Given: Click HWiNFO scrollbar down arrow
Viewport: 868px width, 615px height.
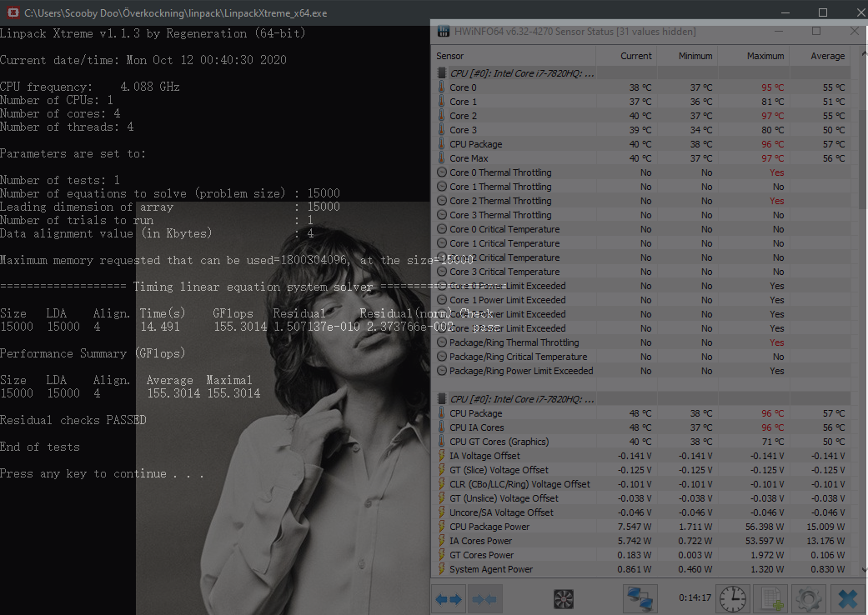Looking at the screenshot, I should pos(863,569).
